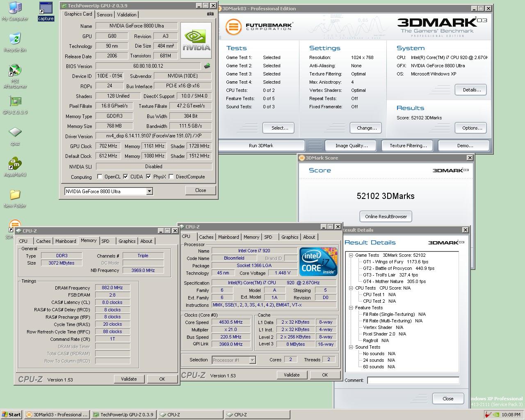
Task: Click the Core Speed 4630.5 MHz value
Action: (x=231, y=322)
